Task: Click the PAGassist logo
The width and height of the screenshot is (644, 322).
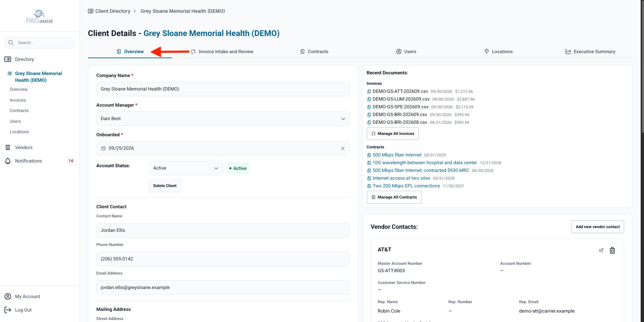Action: (40, 16)
